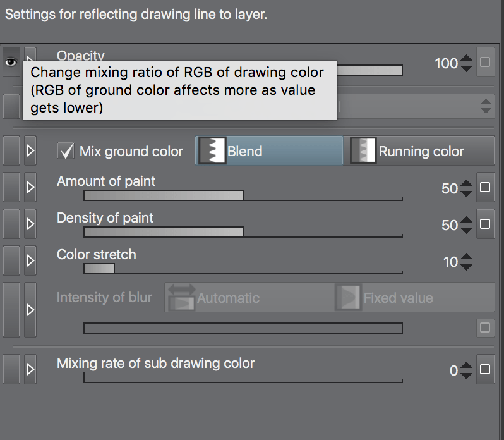Click Amount of paint dynamics button
Image resolution: width=504 pixels, height=440 pixels.
click(485, 188)
